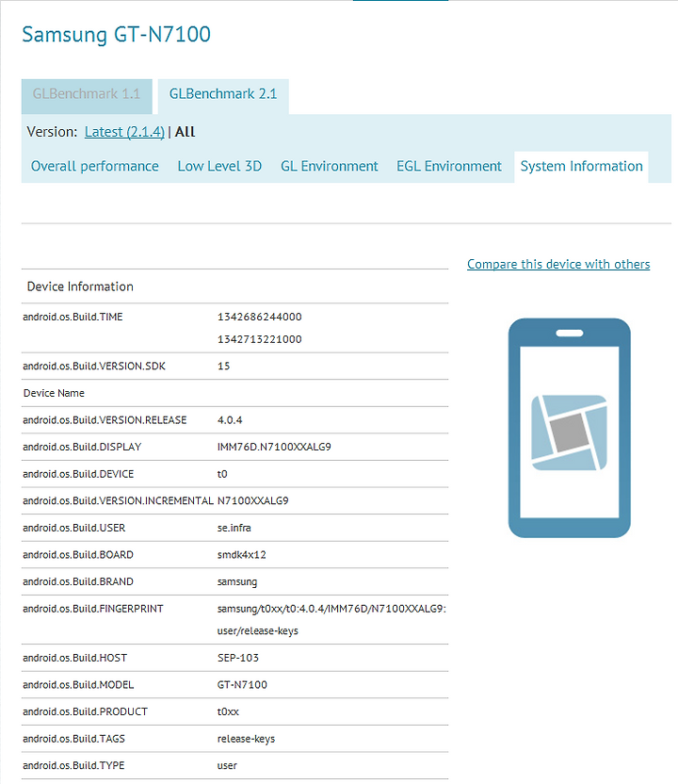Click the Version: label text
This screenshot has height=784, width=678.
[52, 132]
